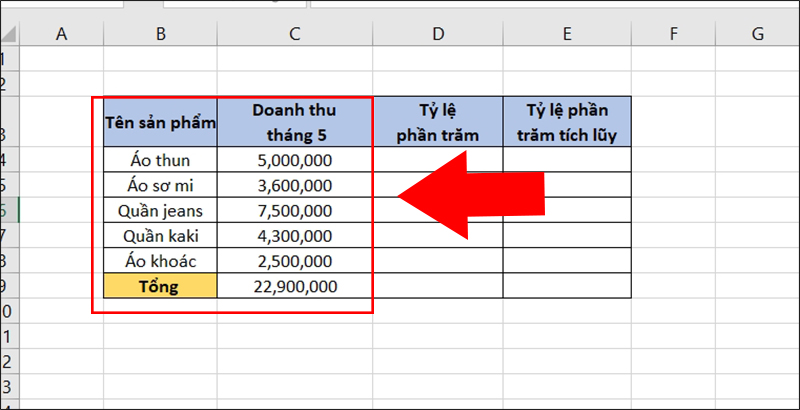Select column B header

coord(160,34)
